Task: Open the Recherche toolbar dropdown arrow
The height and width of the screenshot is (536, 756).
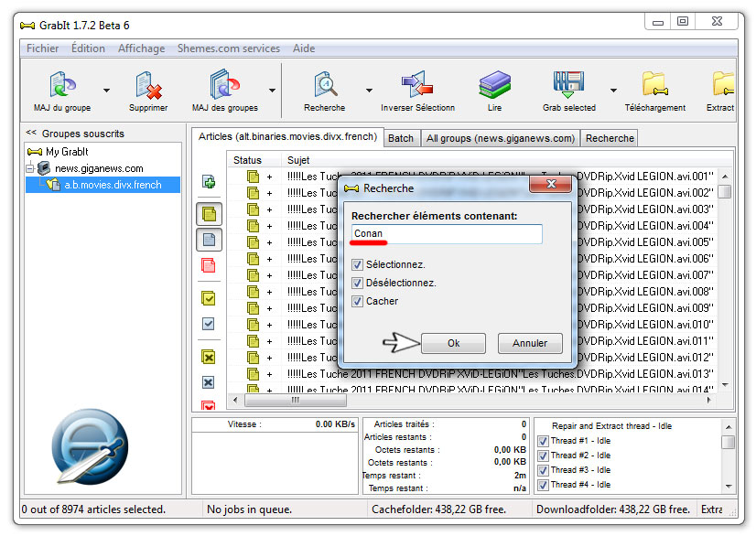Action: click(370, 91)
